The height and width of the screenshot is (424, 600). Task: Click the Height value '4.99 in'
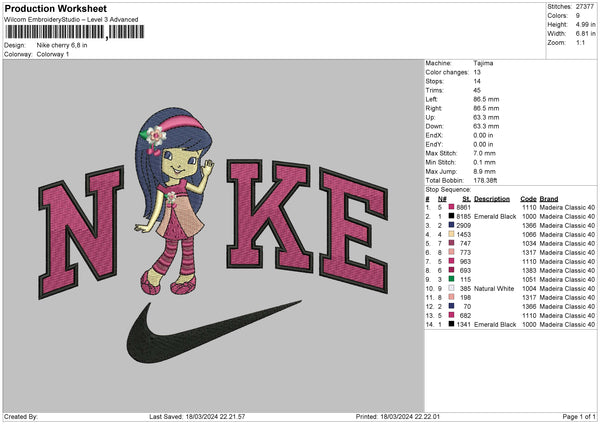tap(585, 24)
